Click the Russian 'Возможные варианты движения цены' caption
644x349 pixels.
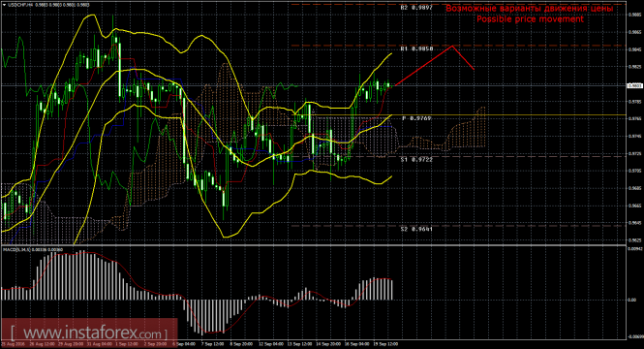[530, 8]
